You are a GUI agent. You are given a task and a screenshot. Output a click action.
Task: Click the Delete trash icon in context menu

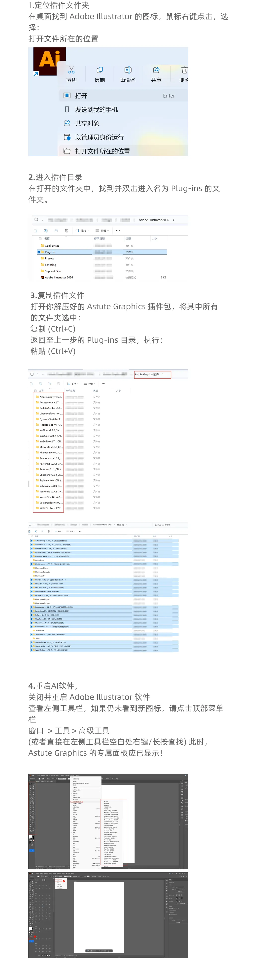click(184, 70)
